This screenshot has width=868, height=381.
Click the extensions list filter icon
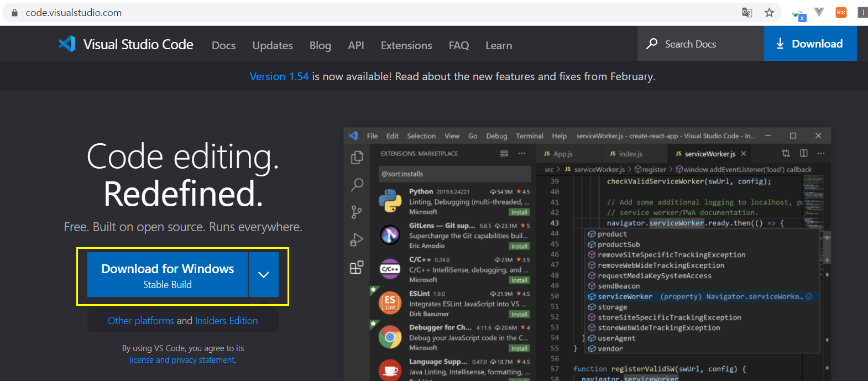pyautogui.click(x=504, y=153)
